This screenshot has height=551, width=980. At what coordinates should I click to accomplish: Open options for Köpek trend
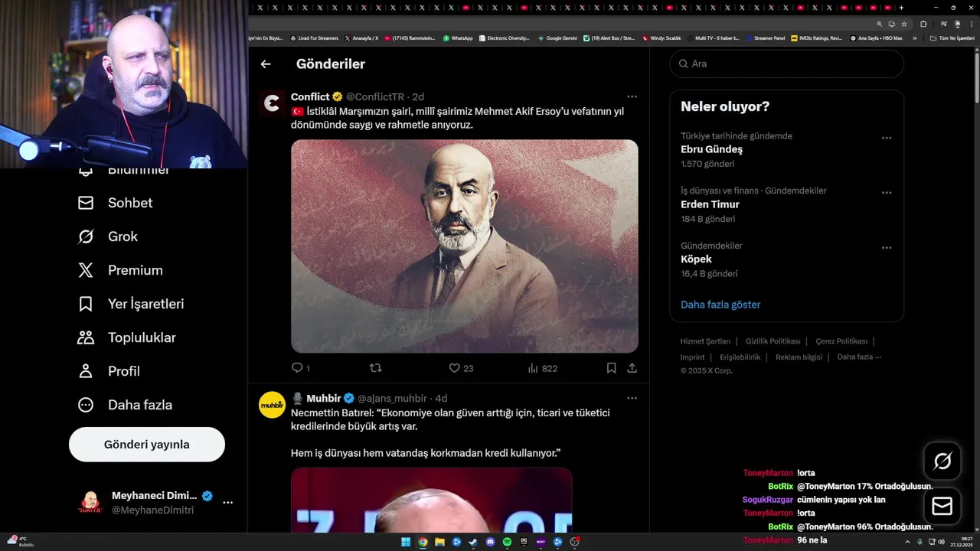point(887,248)
